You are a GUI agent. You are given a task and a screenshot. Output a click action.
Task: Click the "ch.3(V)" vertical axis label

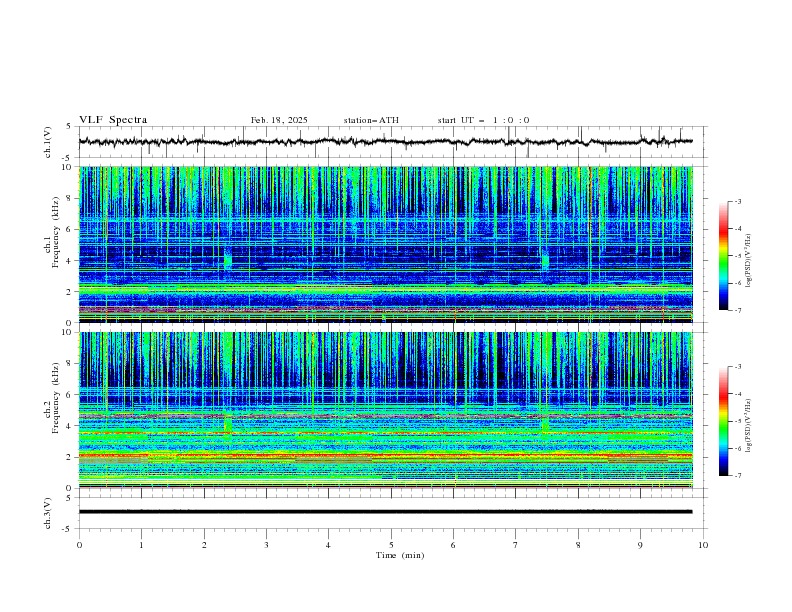tap(48, 513)
